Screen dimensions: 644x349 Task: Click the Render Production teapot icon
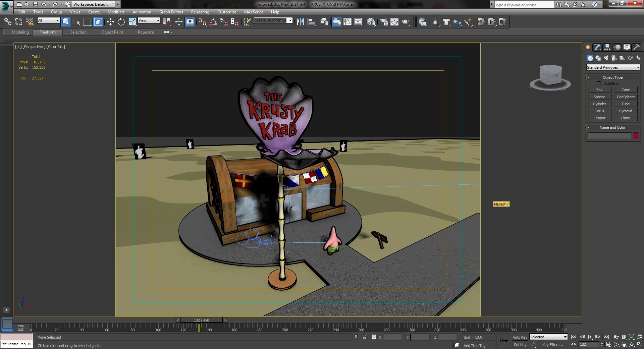coord(406,22)
